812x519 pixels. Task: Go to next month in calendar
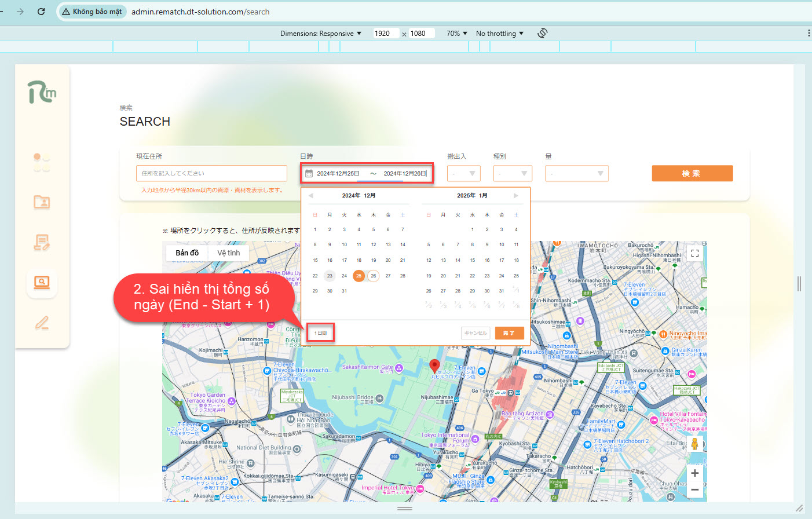(516, 196)
